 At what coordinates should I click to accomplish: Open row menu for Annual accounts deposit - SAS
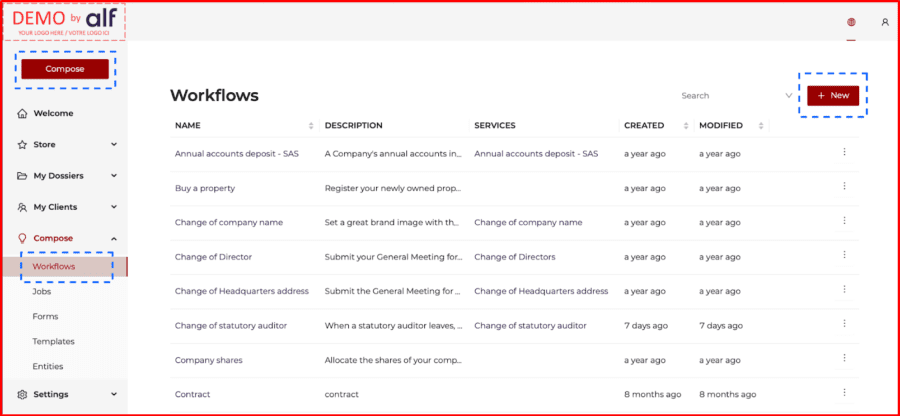844,152
